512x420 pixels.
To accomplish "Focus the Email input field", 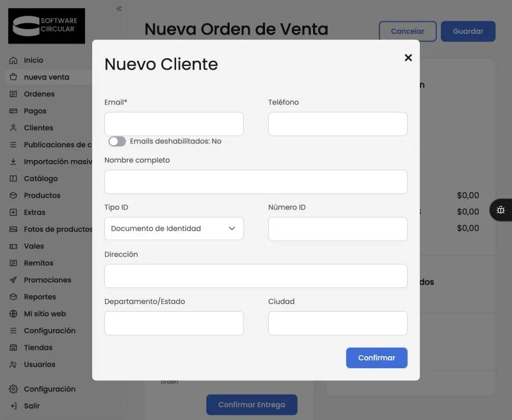I will 174,124.
